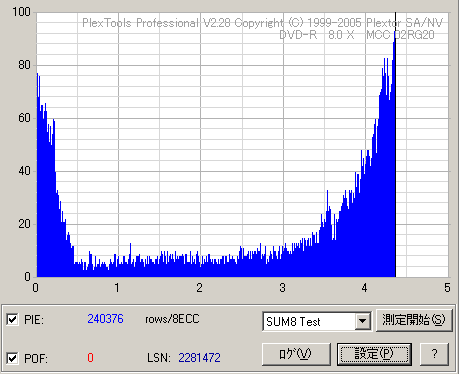The image size is (459, 374).
Task: Click the POF label text
Action: (36, 359)
